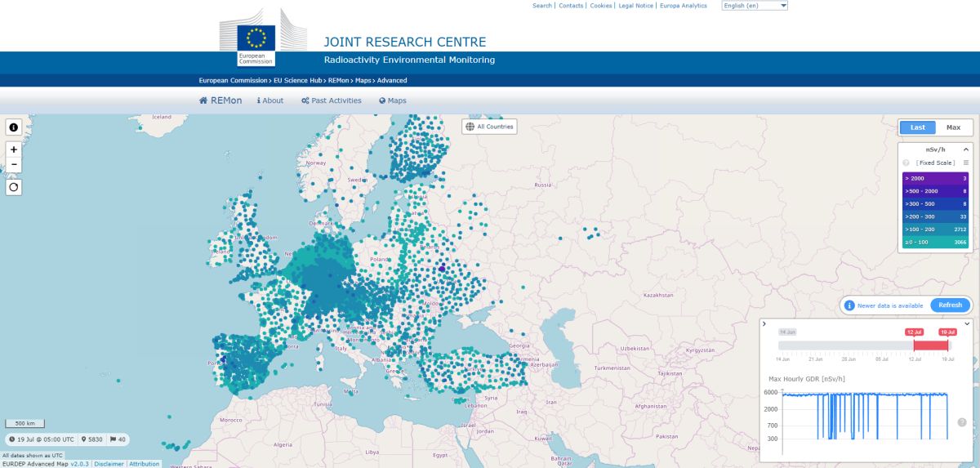980x468 pixels.
Task: Click the Advanced breadcrumb item
Action: point(392,80)
